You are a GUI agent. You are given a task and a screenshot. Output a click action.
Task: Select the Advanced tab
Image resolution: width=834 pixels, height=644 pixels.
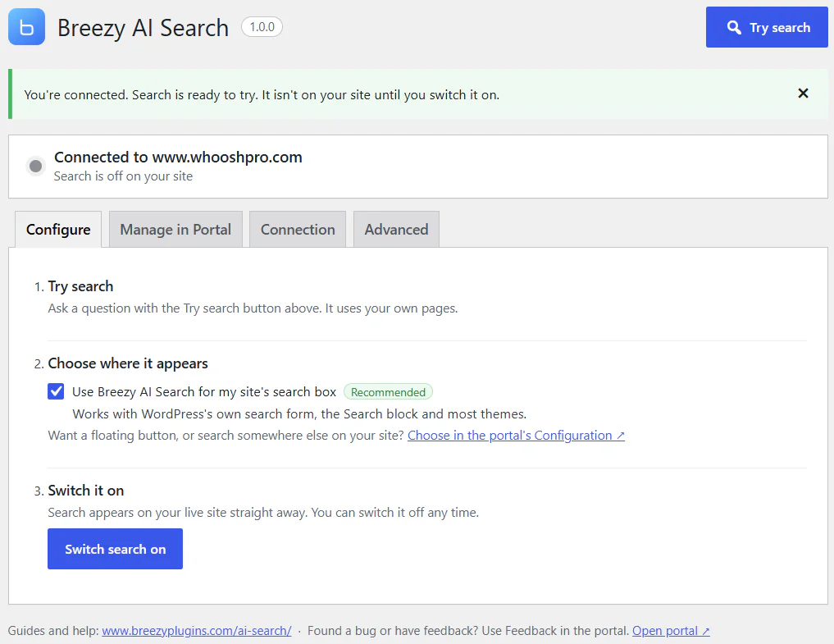396,230
